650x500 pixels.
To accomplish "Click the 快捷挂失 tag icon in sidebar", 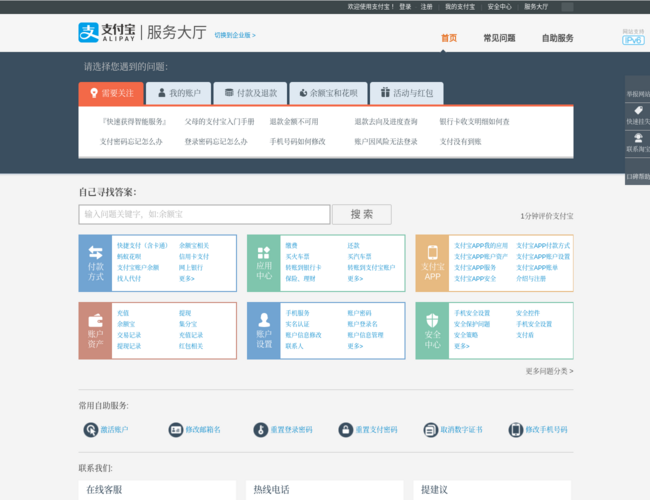I will pos(638,110).
